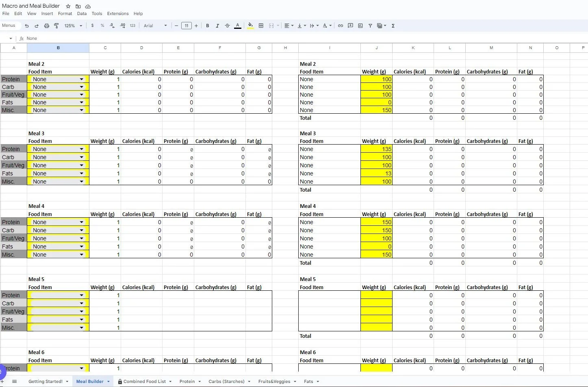Select Meal 3 right weight cell 135

click(376, 149)
